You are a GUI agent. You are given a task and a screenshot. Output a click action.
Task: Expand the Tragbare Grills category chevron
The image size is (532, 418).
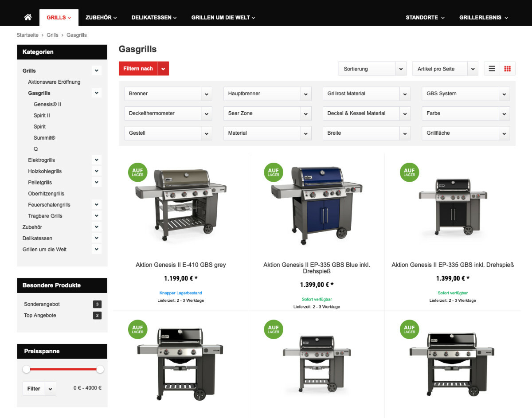(97, 216)
